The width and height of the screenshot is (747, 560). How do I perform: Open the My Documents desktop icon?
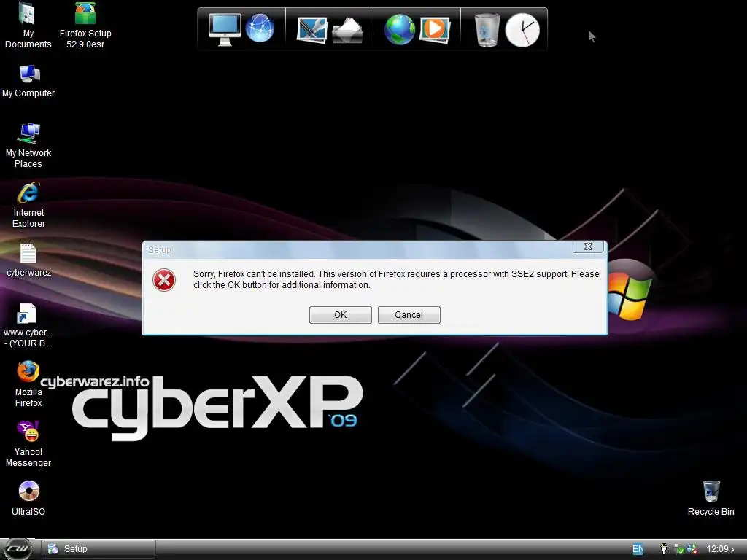click(x=28, y=26)
